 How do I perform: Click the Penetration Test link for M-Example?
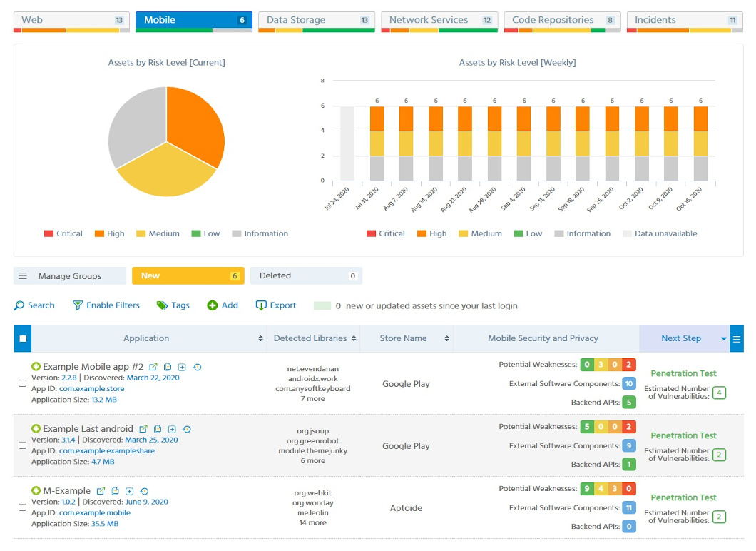684,497
